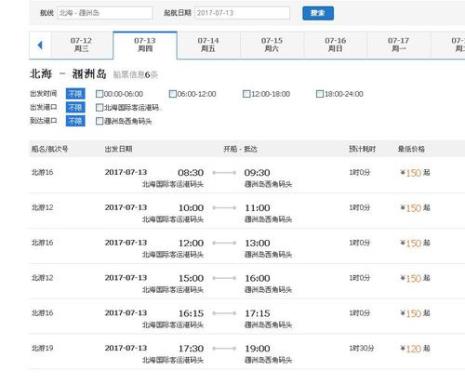Open the 07-15 date tab
Image resolution: width=465 pixels, height=384 pixels.
click(272, 45)
